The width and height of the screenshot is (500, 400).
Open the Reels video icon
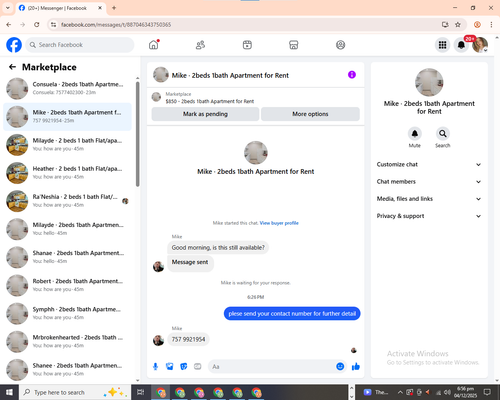coord(247,45)
